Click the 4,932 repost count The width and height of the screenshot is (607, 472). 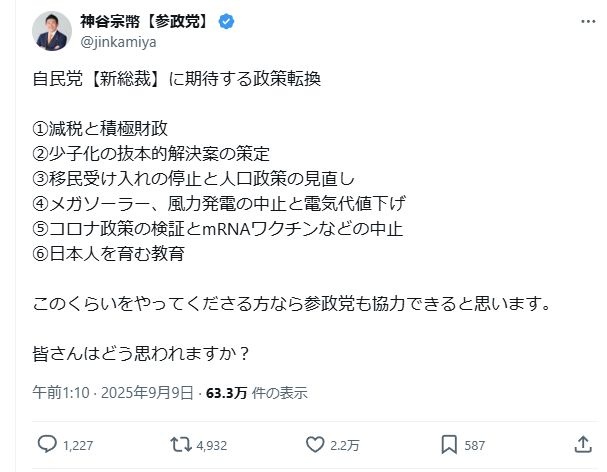(x=210, y=444)
